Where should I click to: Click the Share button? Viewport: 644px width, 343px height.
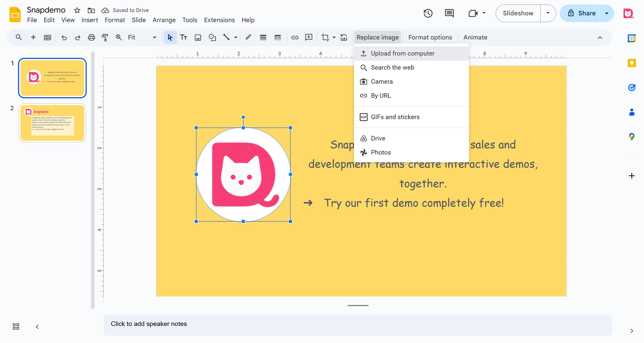click(x=580, y=13)
